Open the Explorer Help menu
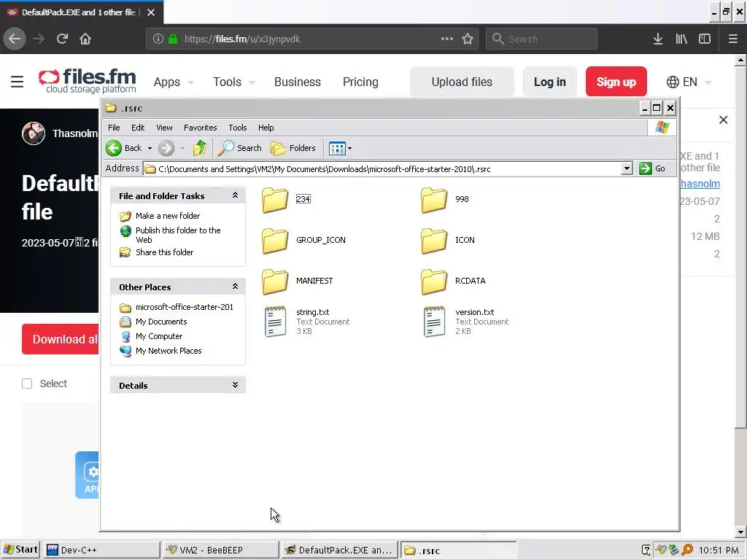The image size is (747, 560). pyautogui.click(x=266, y=128)
